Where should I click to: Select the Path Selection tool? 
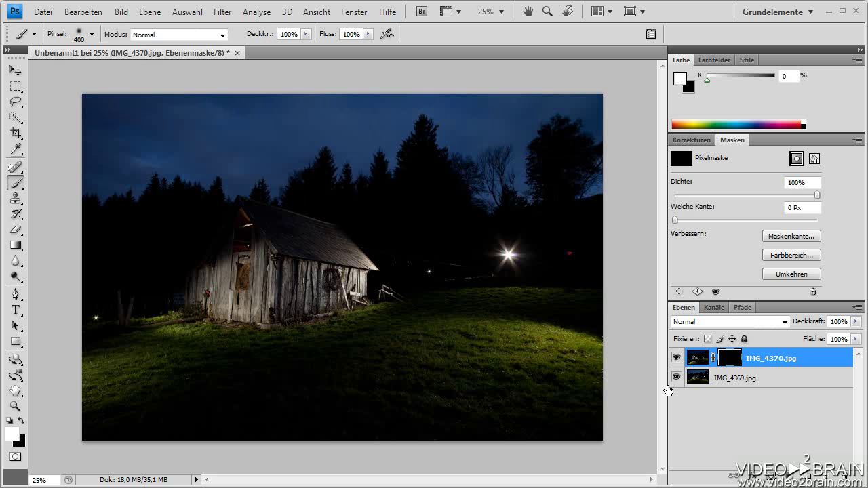15,325
